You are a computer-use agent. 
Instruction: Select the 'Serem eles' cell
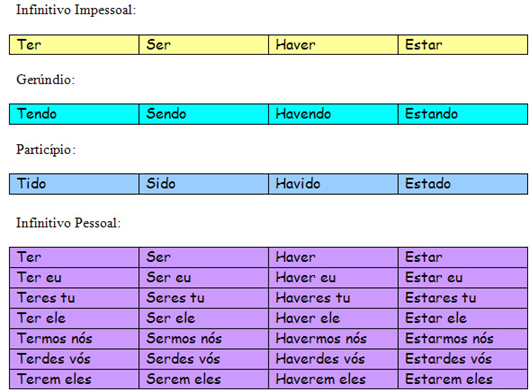[x=203, y=379]
